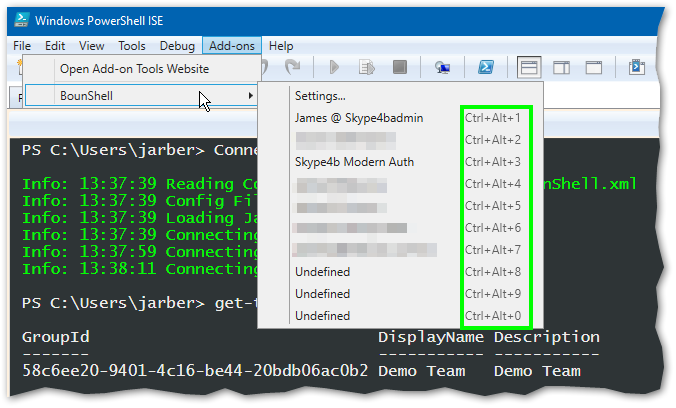The width and height of the screenshot is (676, 408).
Task: Click the Info 13:37:39 Reading line
Action: click(x=140, y=184)
